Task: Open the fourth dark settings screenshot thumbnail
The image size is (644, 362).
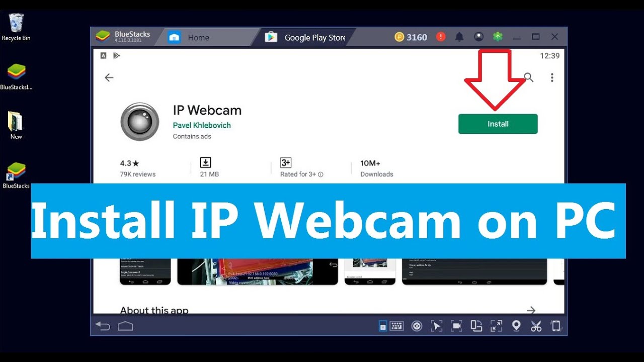Action: (x=474, y=271)
